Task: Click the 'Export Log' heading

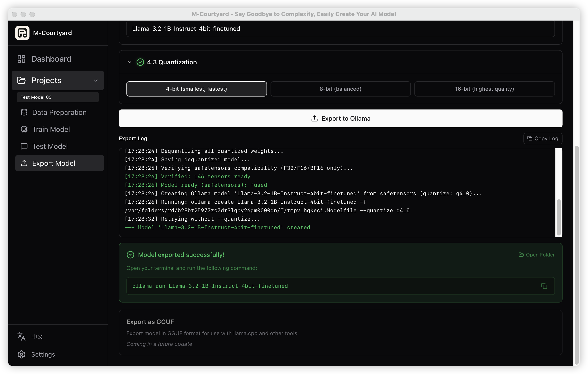Action: (x=133, y=139)
